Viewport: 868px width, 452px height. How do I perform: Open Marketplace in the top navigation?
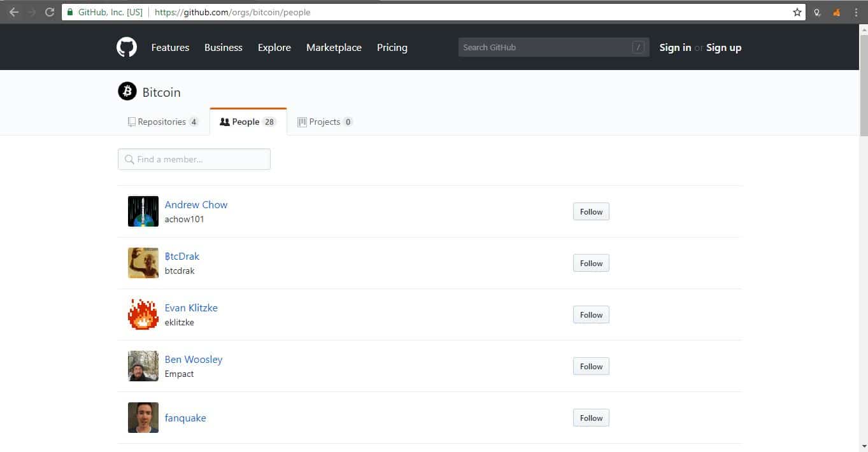point(334,48)
